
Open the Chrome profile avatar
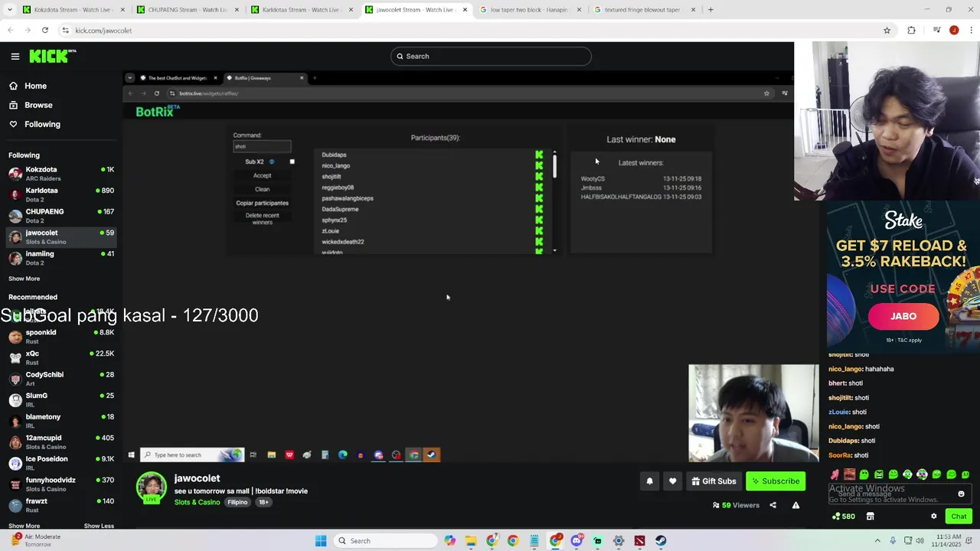pyautogui.click(x=954, y=31)
